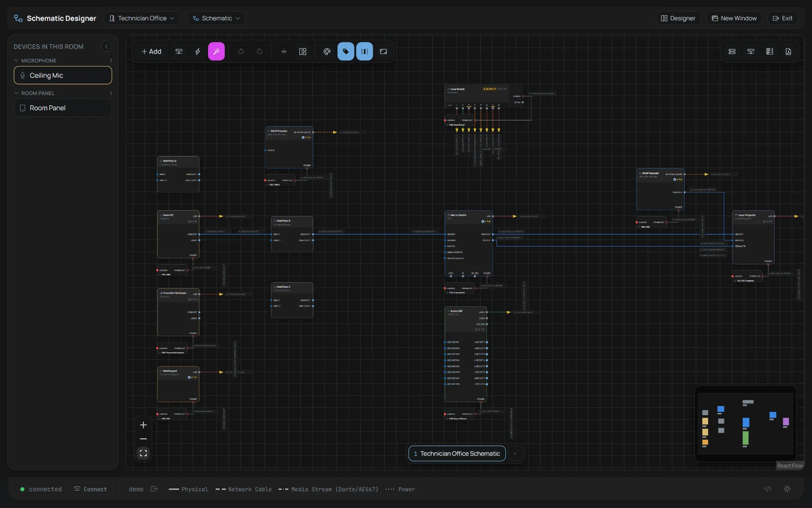Toggle the blue columns button
Screen dimensions: 812x508
[x=364, y=52]
